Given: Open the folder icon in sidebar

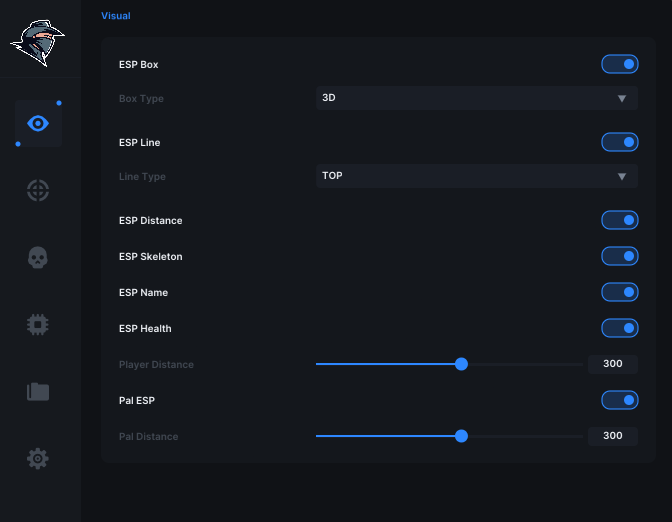Looking at the screenshot, I should 38,391.
